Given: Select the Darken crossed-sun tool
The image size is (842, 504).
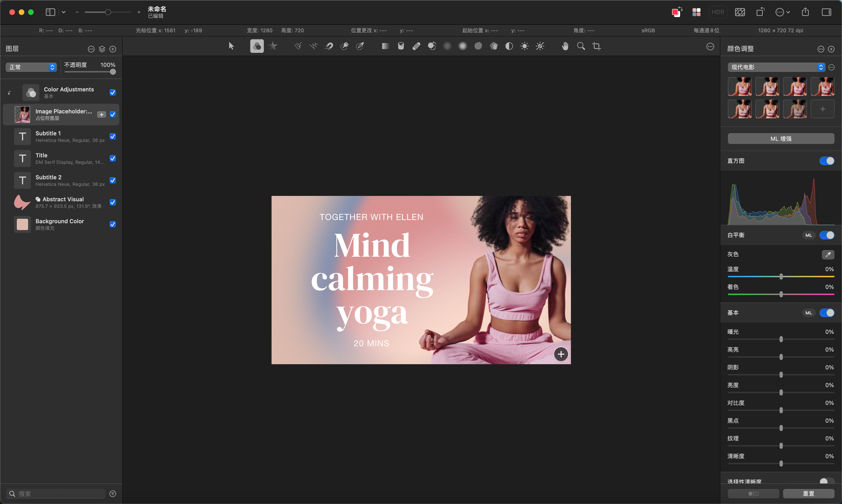Looking at the screenshot, I should (540, 46).
